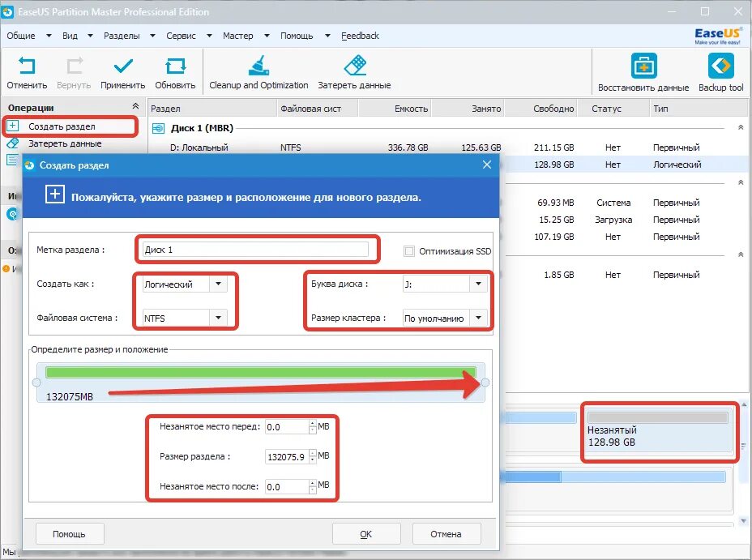Click the Отмена button

[x=446, y=533]
